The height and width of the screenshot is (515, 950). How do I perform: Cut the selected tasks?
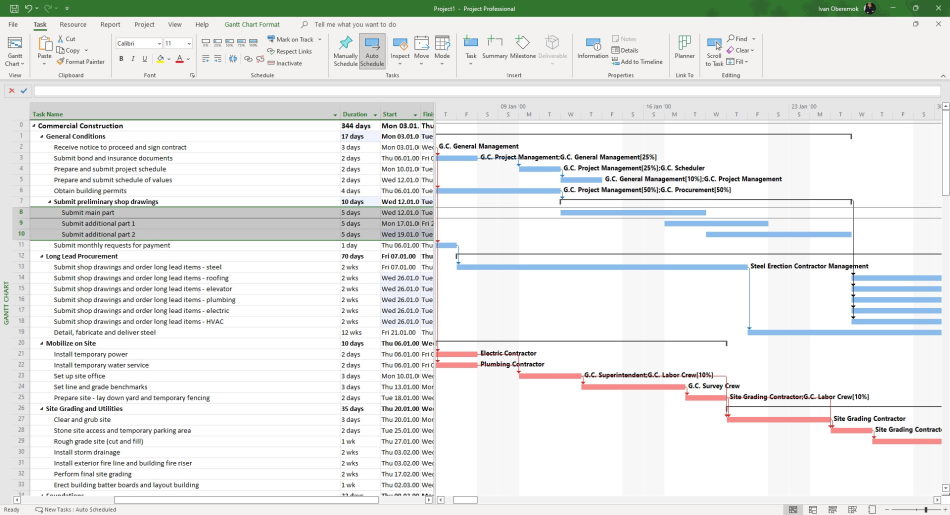coord(67,39)
